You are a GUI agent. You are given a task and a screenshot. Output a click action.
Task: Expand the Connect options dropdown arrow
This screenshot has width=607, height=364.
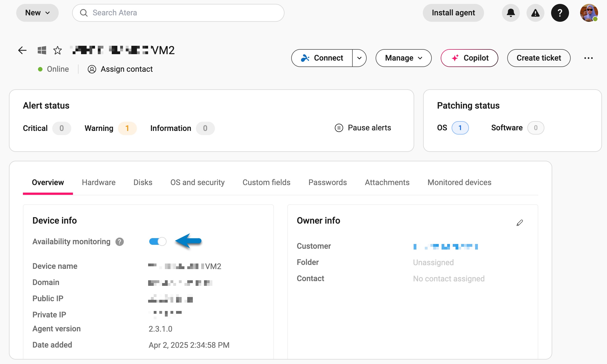[359, 58]
